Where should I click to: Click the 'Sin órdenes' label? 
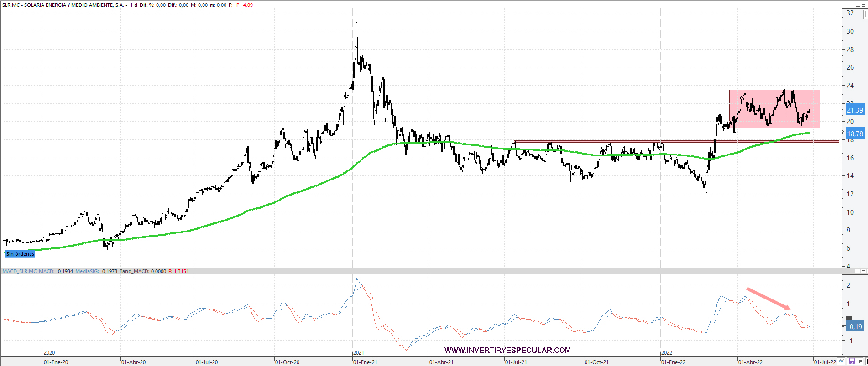(x=20, y=254)
